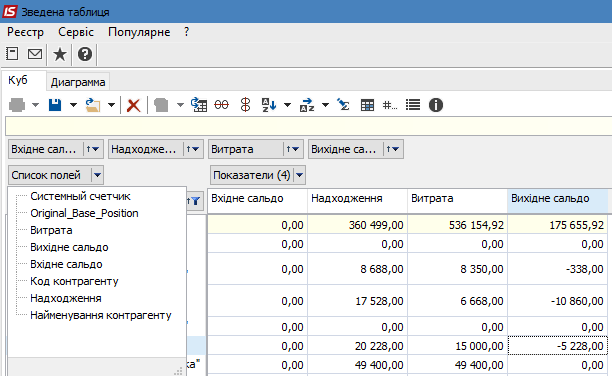This screenshot has width=612, height=376.
Task: Click the list lines icon
Action: pyautogui.click(x=413, y=105)
